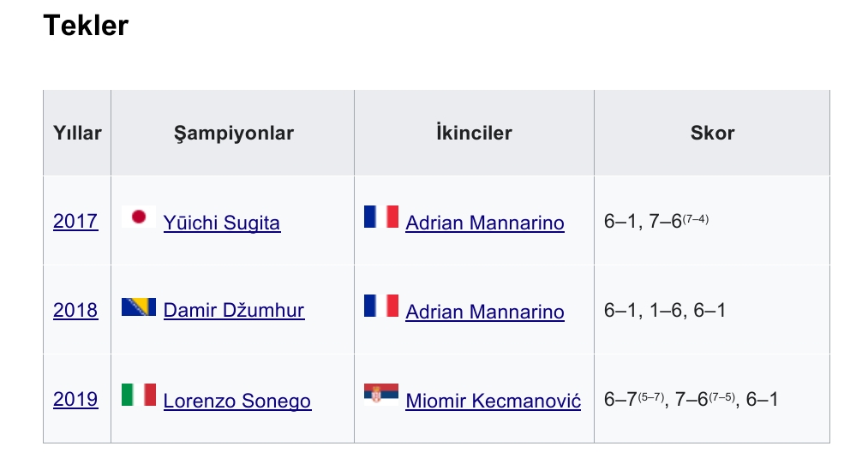Click the Italy flag beside Lorenzo Sonego
The height and width of the screenshot is (476, 868).
coord(139,395)
